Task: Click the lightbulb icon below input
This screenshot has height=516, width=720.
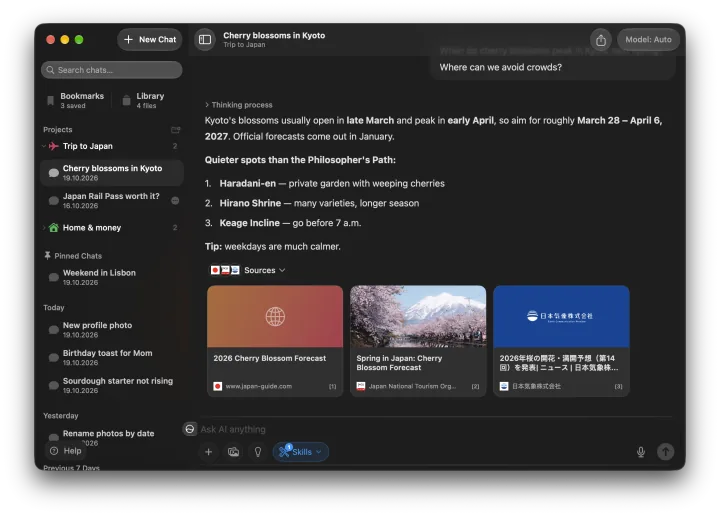Action: click(x=258, y=452)
